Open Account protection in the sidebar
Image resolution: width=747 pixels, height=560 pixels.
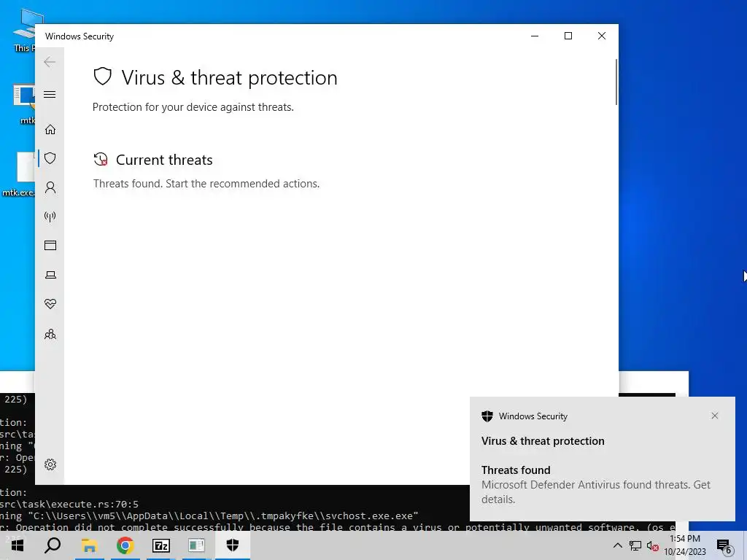[50, 187]
